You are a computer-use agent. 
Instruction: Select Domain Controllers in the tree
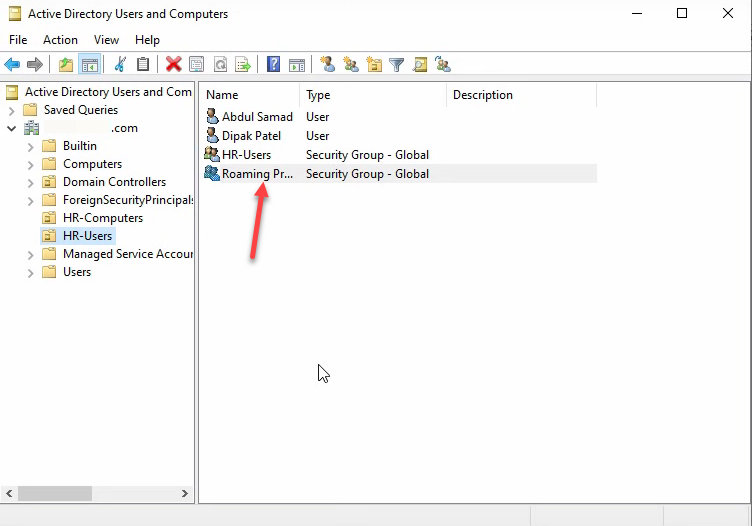pyautogui.click(x=115, y=182)
